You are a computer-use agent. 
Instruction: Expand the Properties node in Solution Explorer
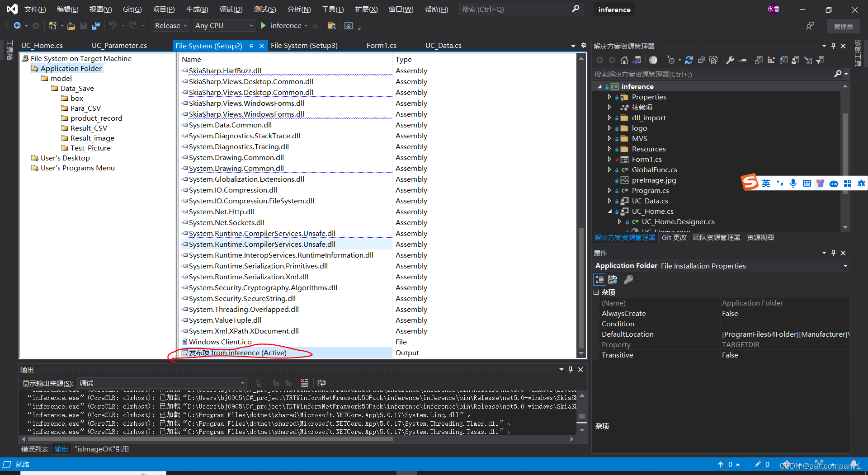pos(609,97)
